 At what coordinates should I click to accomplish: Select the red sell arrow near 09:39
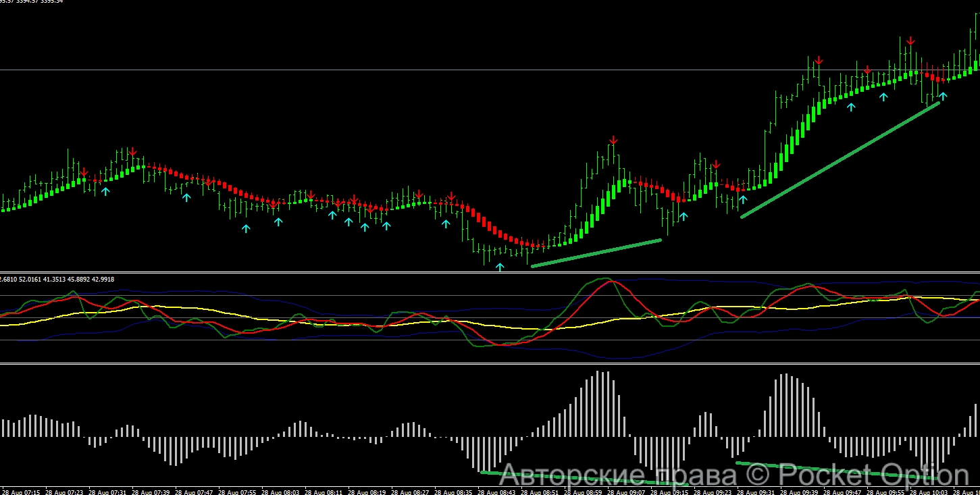(819, 61)
